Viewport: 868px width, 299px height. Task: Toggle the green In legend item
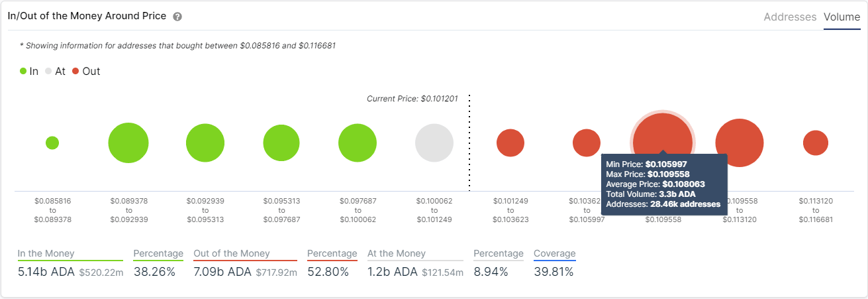(29, 71)
